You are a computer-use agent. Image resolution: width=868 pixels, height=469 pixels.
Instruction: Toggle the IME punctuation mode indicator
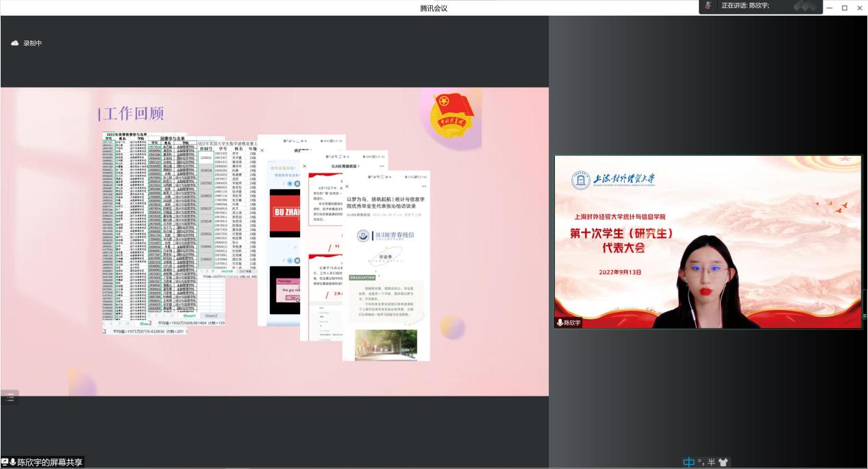coord(700,462)
